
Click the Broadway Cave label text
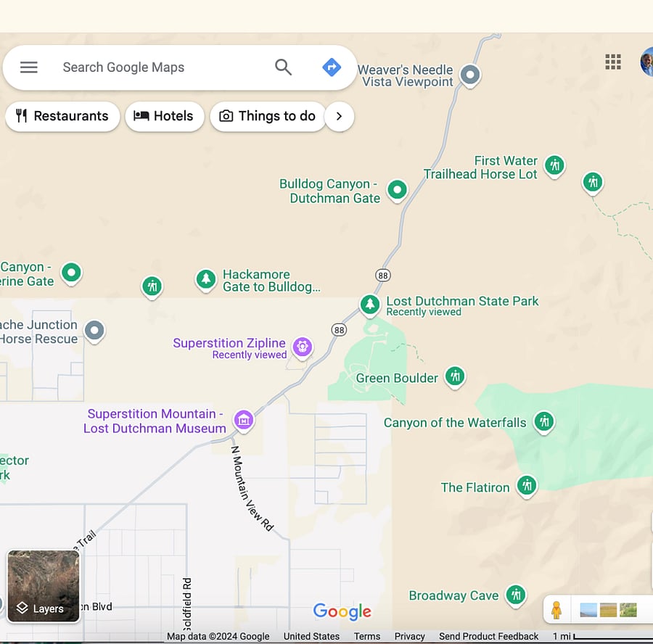[x=453, y=595]
